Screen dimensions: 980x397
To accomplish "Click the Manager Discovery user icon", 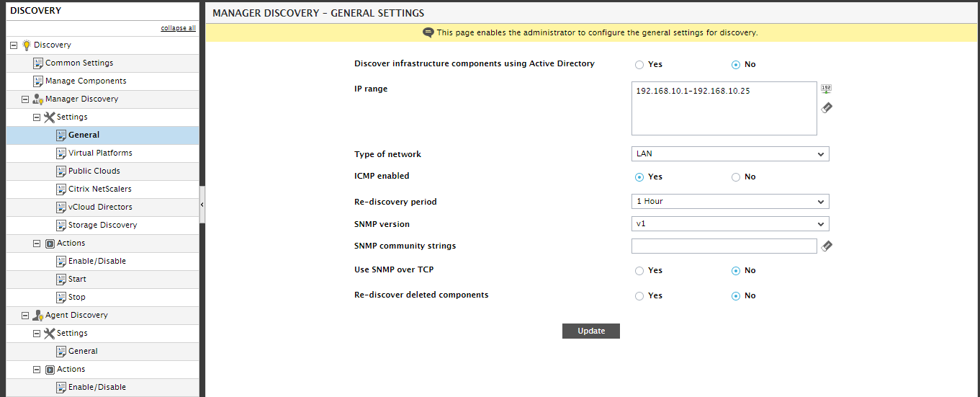I will [x=37, y=99].
